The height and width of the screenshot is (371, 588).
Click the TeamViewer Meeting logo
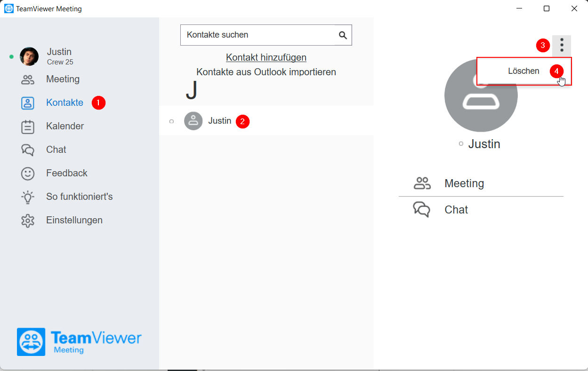tap(79, 342)
